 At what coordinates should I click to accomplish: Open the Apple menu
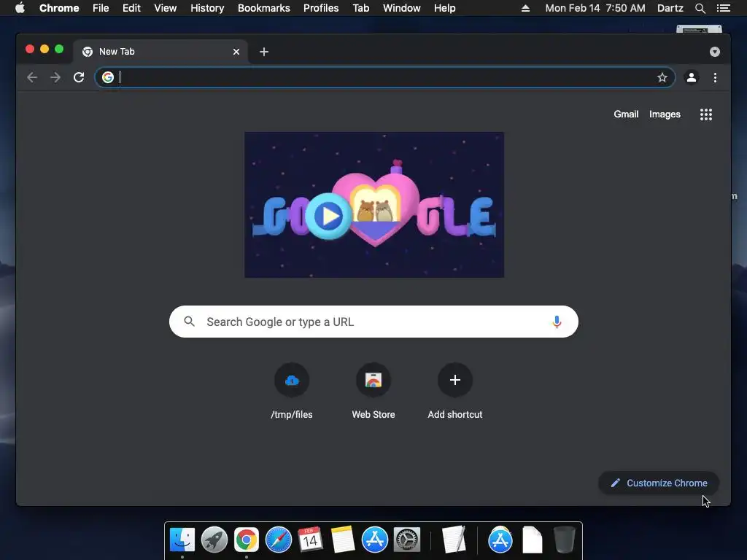point(20,8)
